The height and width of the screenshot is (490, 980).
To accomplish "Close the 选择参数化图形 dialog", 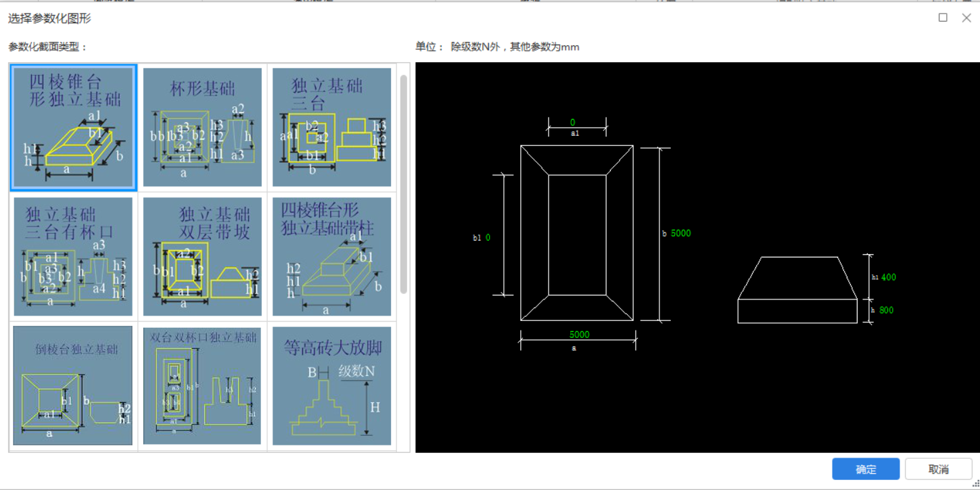I will click(x=966, y=18).
